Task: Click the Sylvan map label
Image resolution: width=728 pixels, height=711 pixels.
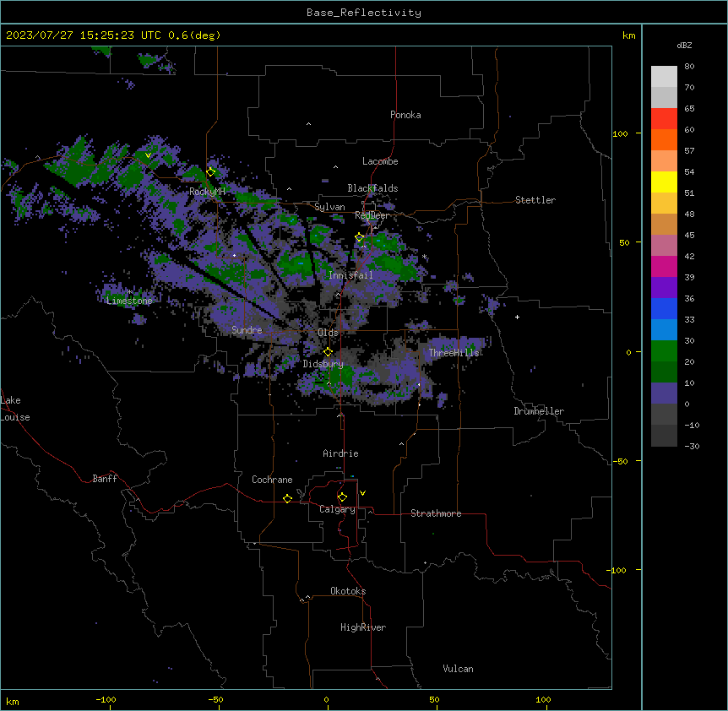Action: pos(329,207)
